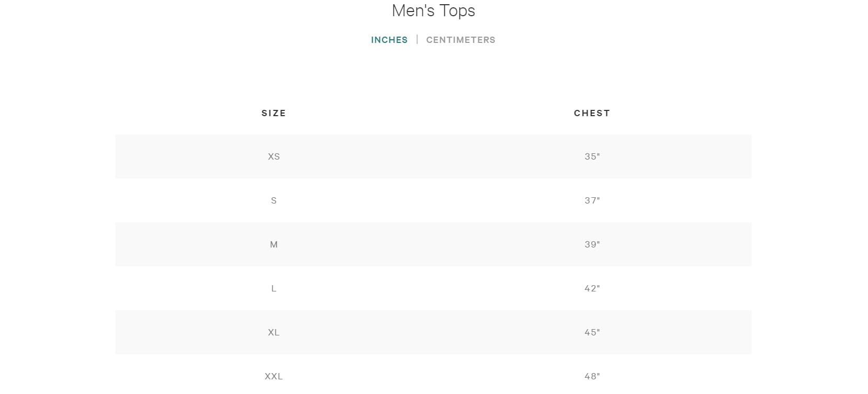
Task: Select the XXL size row
Action: click(433, 376)
